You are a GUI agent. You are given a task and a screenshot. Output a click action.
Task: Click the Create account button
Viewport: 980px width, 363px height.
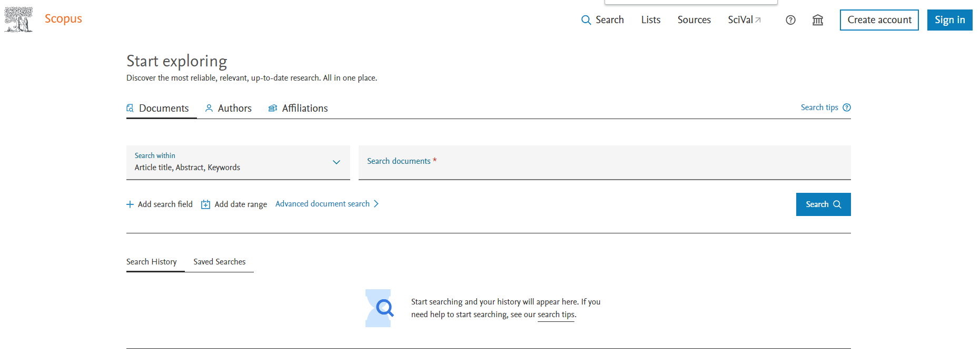[x=879, y=20]
